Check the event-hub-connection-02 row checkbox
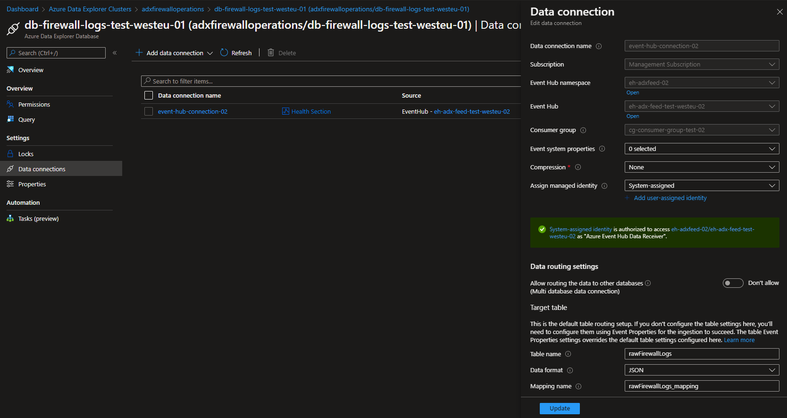 (149, 111)
